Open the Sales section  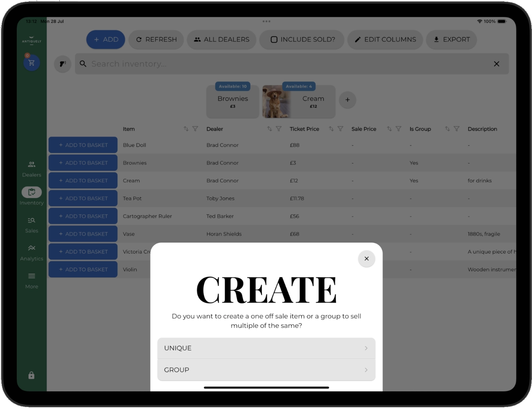point(32,225)
